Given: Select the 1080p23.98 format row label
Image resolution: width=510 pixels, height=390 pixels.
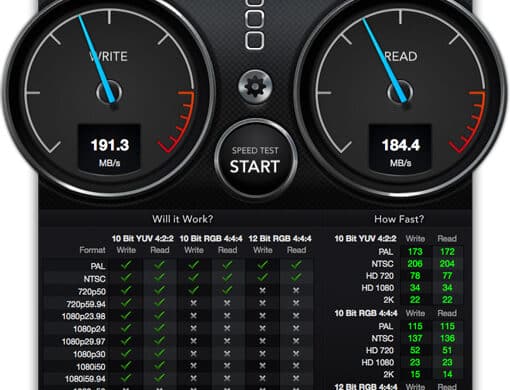Looking at the screenshot, I should pos(84,316).
